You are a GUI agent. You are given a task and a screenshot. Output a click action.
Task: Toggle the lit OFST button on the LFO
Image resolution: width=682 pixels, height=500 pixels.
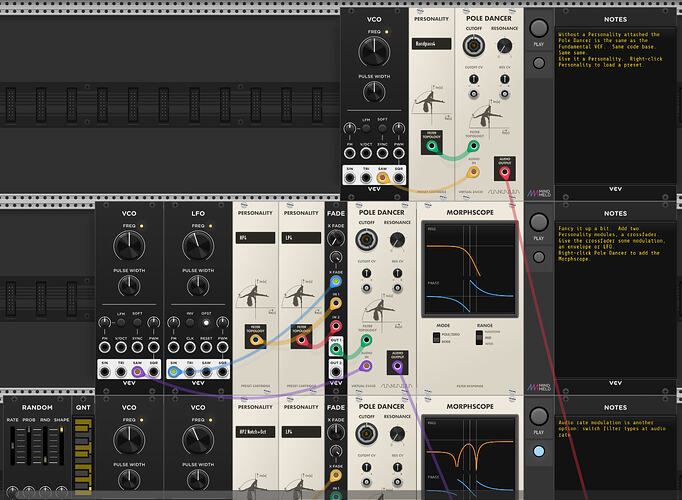coord(206,323)
